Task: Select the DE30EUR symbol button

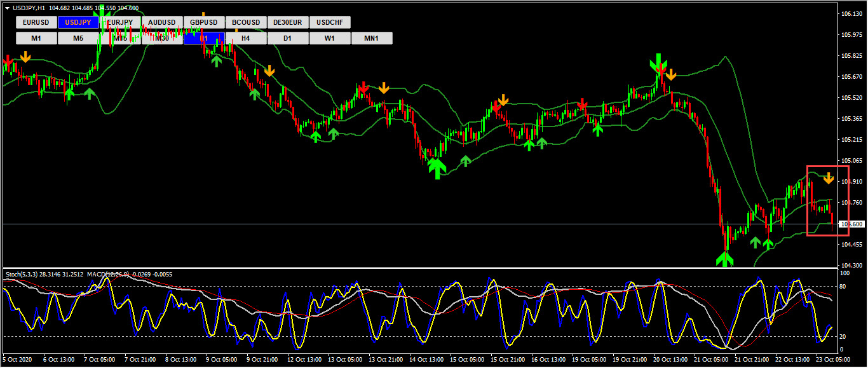Action: point(287,22)
